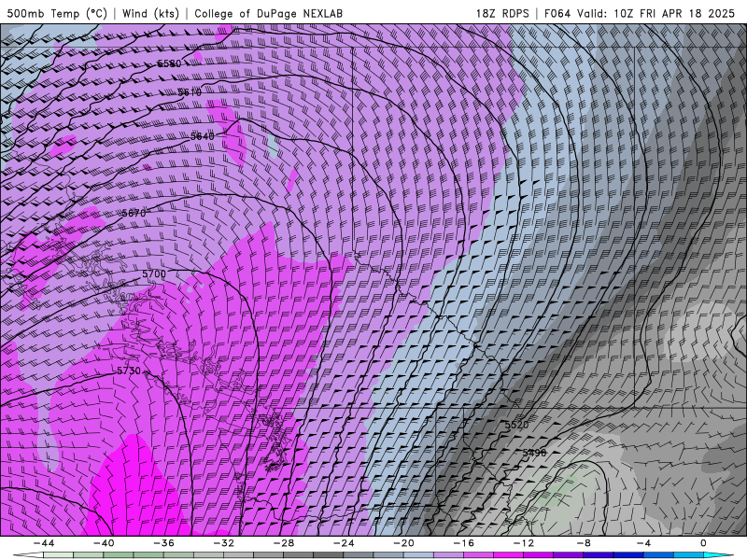Select the -36 color scale value
This screenshot has height=560, width=747.
pyautogui.click(x=164, y=543)
